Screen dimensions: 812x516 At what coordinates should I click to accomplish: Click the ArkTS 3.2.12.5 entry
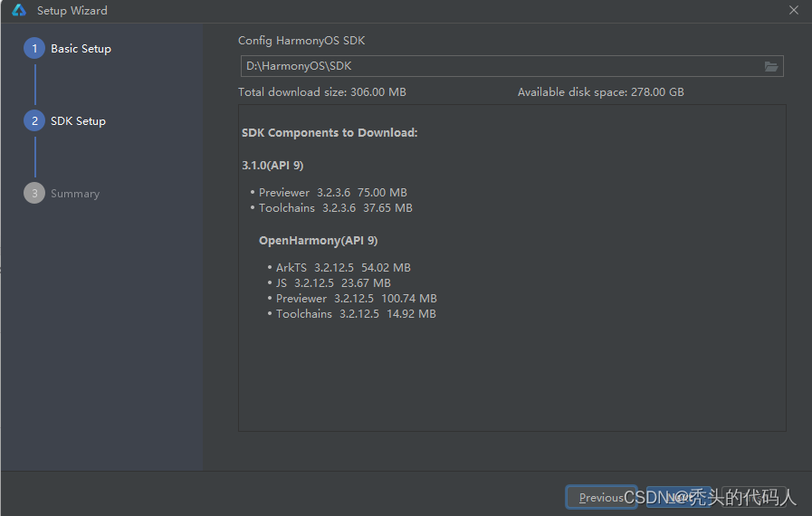343,268
